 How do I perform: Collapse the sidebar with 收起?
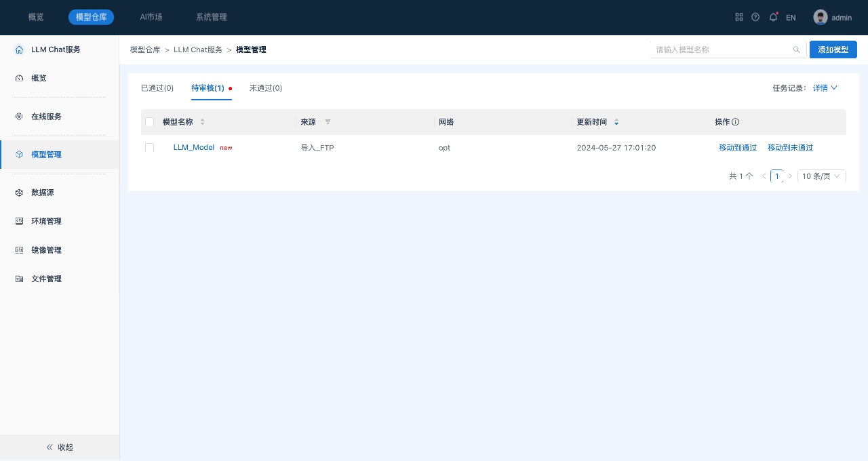tap(60, 447)
